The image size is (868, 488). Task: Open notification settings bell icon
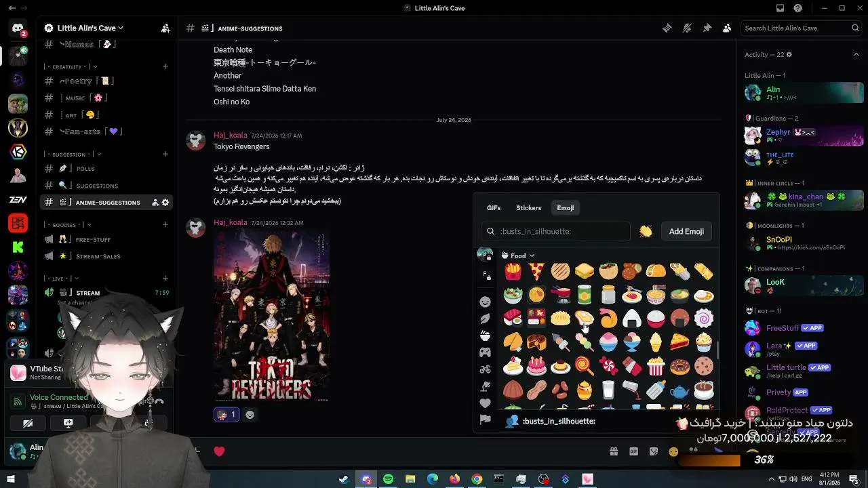[687, 28]
